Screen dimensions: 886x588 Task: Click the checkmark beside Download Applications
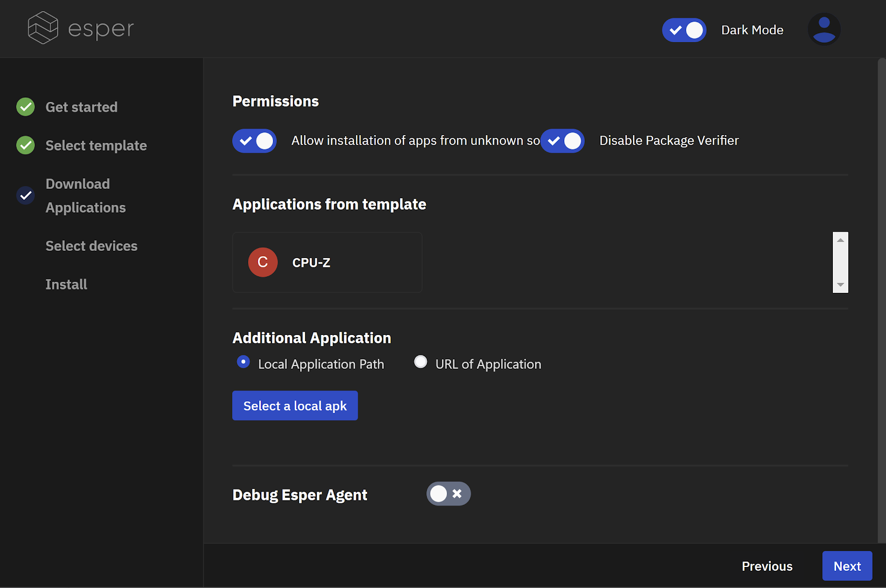pos(25,195)
